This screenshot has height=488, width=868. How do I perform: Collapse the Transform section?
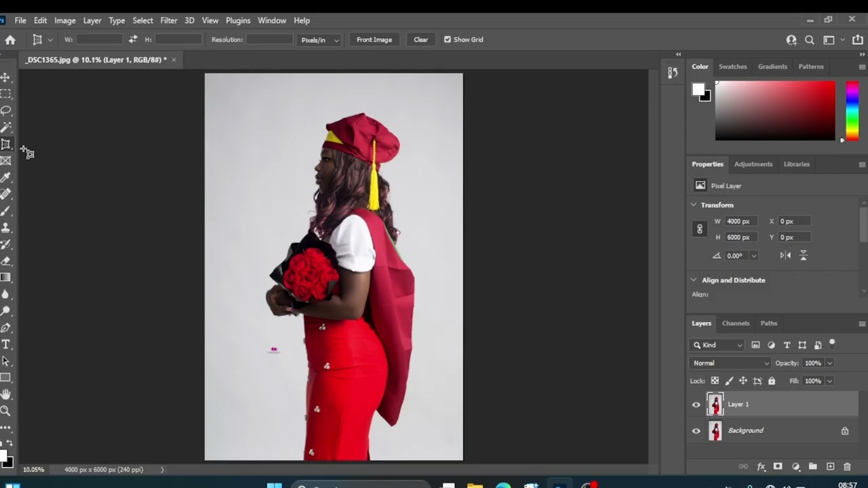(x=694, y=205)
